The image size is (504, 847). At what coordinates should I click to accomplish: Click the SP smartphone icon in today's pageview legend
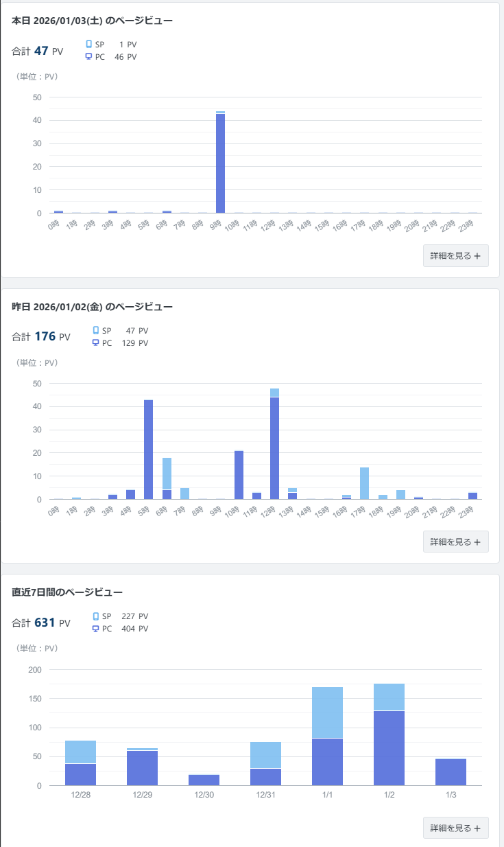(x=88, y=45)
